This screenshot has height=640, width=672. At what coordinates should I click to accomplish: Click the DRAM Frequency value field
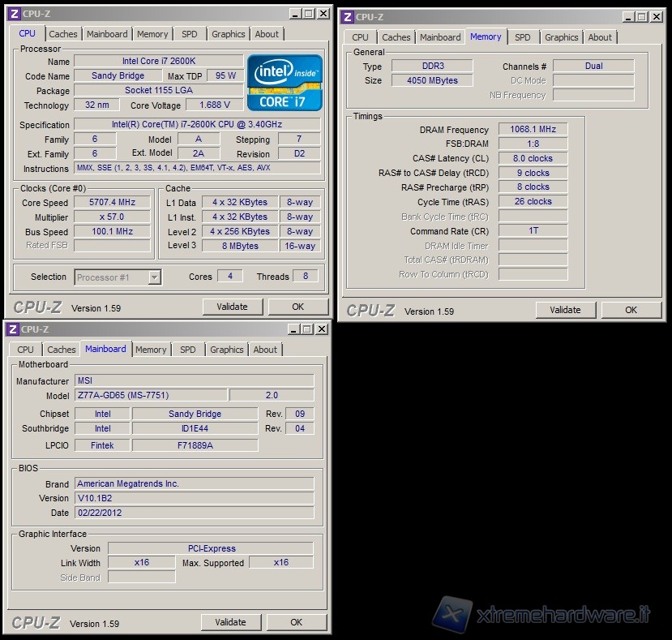click(533, 130)
